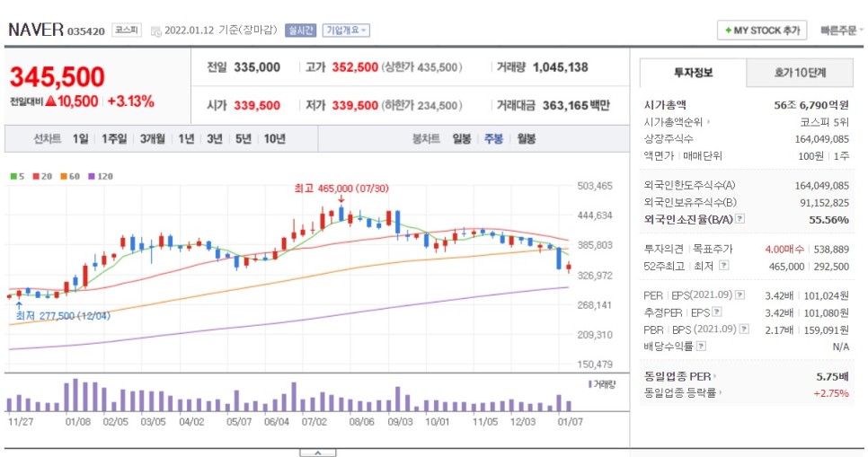
Task: Click the NAVER stock name heading
Action: (36, 30)
